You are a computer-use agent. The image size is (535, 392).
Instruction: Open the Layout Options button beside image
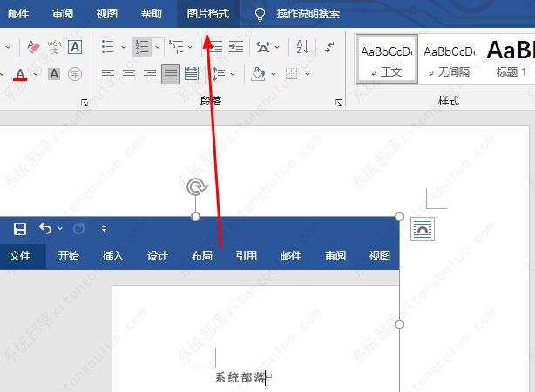coord(422,229)
